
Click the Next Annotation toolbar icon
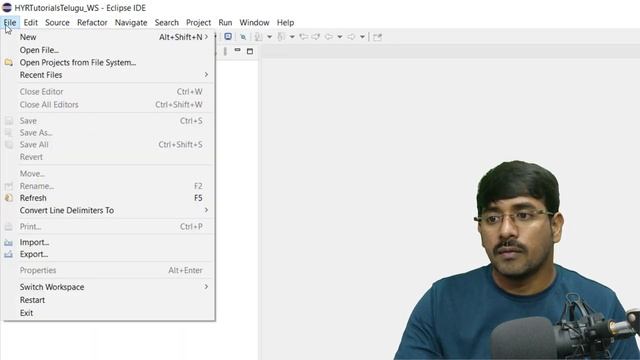(258, 37)
